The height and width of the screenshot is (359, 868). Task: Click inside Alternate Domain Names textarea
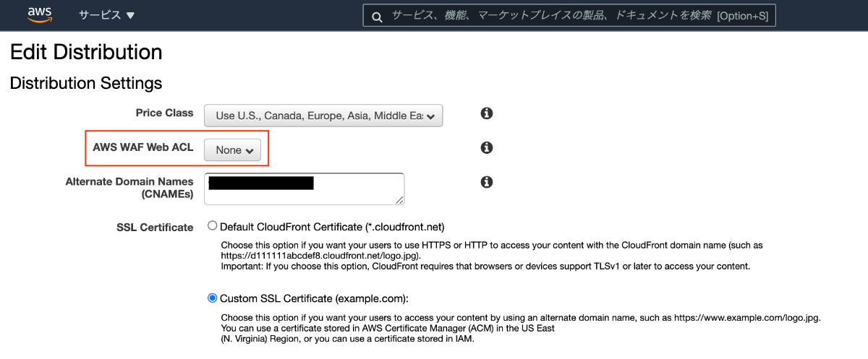click(304, 189)
